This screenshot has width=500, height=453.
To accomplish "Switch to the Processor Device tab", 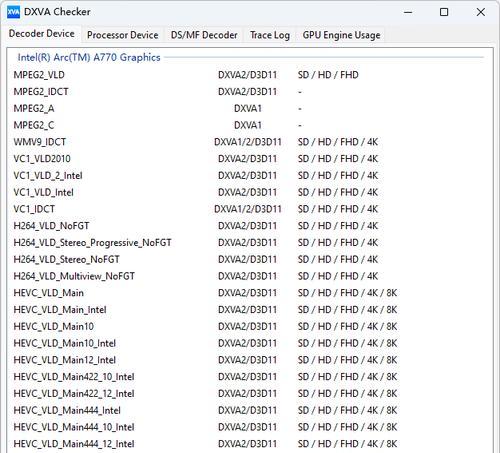I will coord(122,35).
